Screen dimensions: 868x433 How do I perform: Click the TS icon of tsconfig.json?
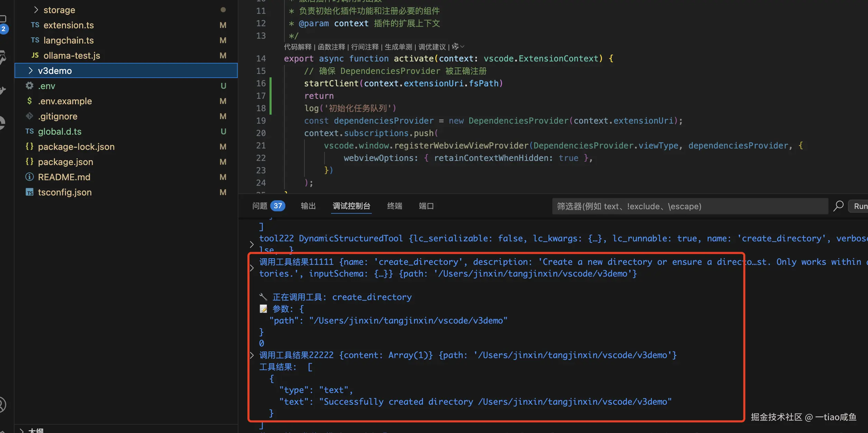coord(29,192)
